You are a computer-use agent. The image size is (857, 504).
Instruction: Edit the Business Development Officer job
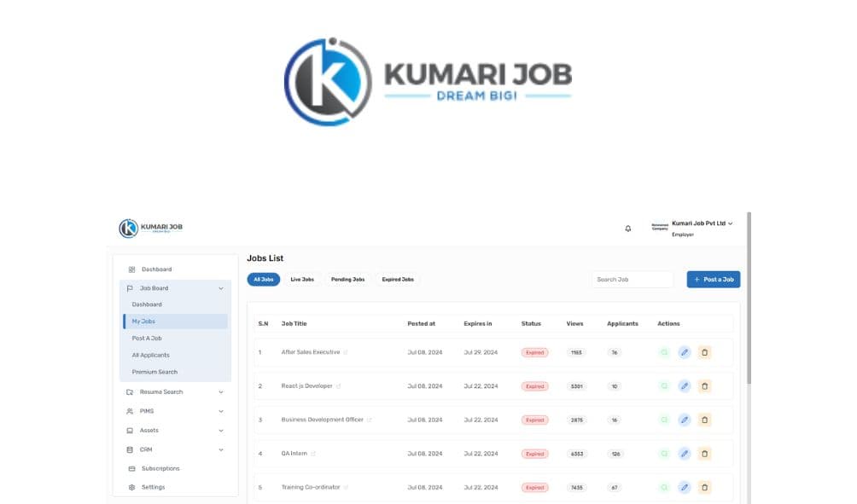(x=685, y=420)
